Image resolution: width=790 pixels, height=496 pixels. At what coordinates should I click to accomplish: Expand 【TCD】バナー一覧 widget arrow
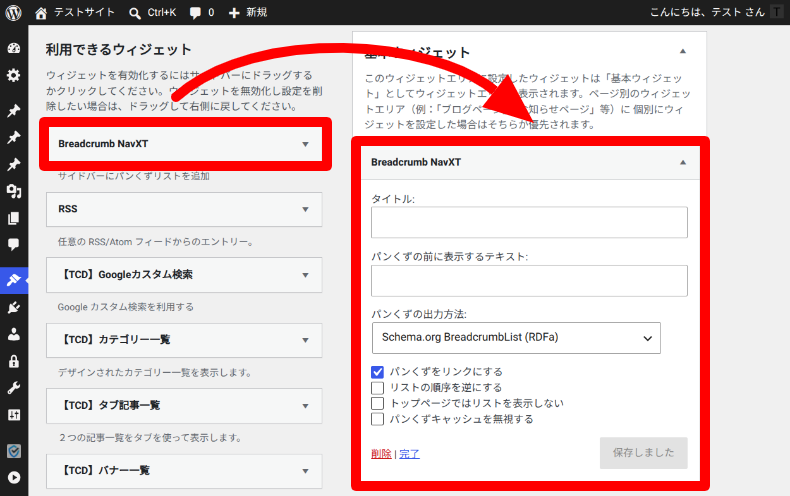click(305, 471)
